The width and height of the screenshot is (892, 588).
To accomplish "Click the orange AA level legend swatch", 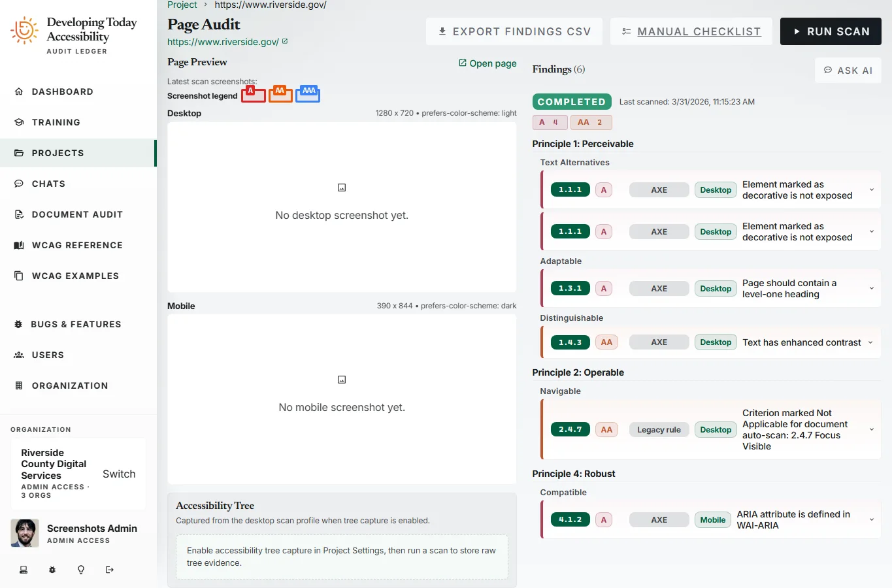I will tap(280, 94).
